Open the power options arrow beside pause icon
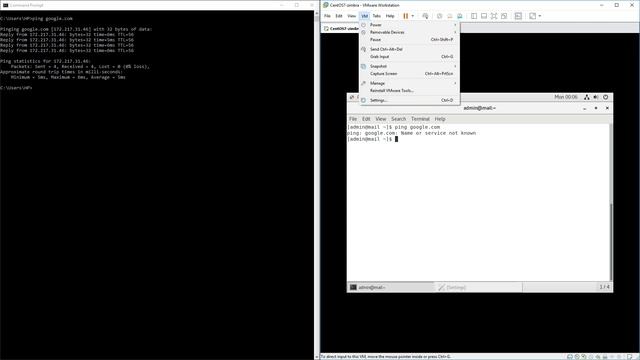 [413, 16]
